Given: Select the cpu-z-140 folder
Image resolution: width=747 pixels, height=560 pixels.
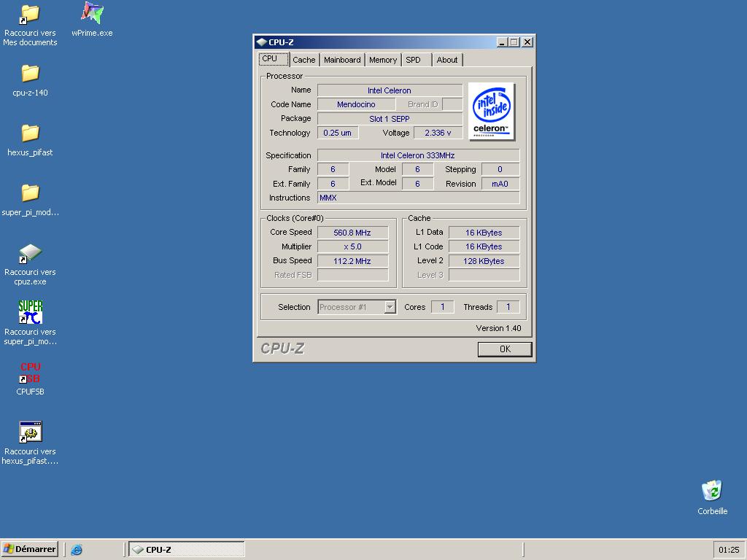Looking at the screenshot, I should (30, 80).
